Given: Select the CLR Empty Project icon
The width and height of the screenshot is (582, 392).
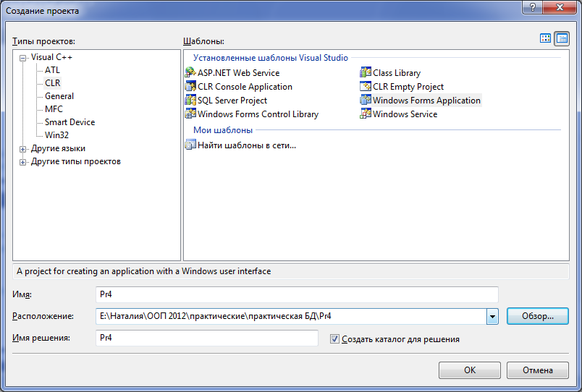Looking at the screenshot, I should coord(366,86).
